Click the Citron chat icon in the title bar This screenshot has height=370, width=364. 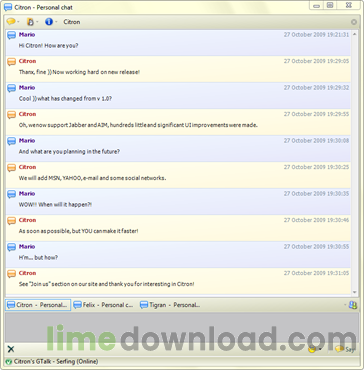coord(8,7)
